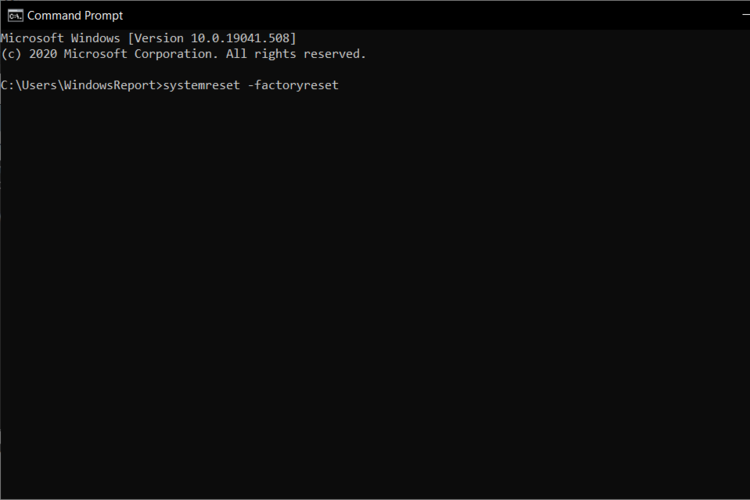The image size is (750, 500).
Task: Click the year "2020" in the copyright line
Action: [x=43, y=54]
